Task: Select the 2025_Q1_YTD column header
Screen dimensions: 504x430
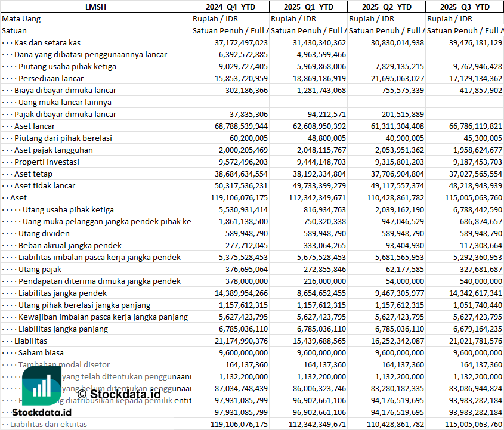Action: [x=308, y=7]
